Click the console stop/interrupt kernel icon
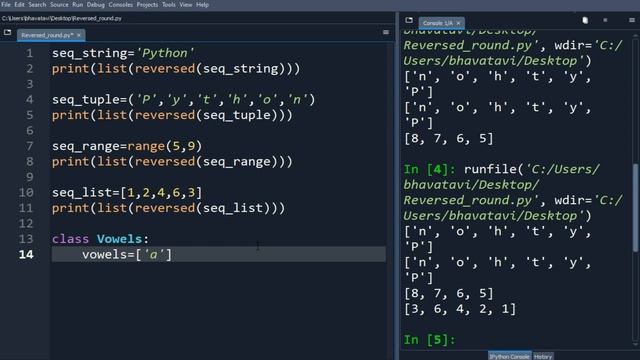The height and width of the screenshot is (360, 640). tap(605, 20)
